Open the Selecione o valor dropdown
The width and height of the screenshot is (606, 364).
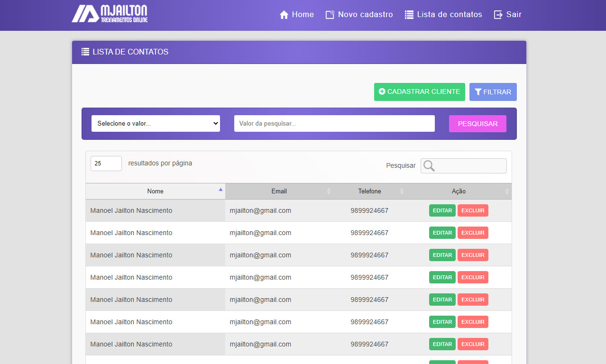coord(156,123)
